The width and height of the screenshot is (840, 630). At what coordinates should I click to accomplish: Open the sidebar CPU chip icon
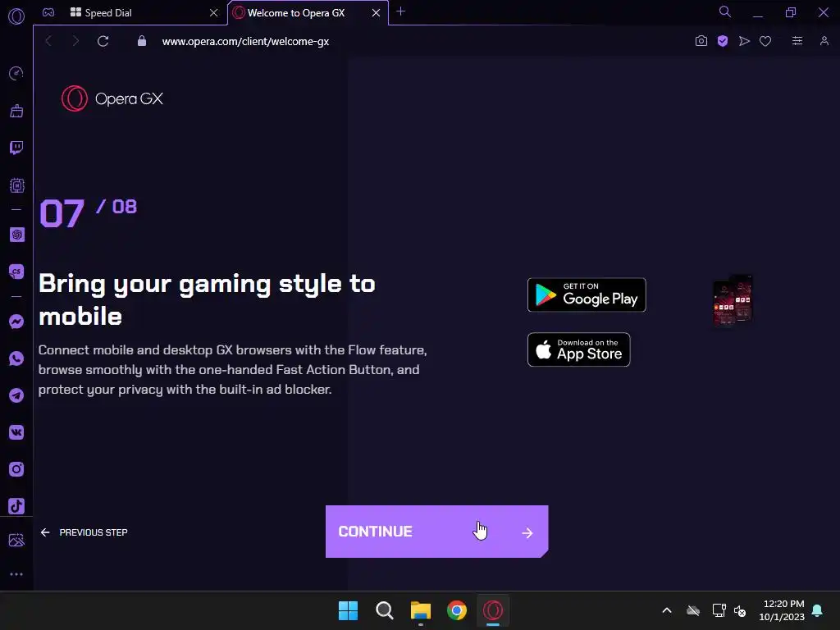(x=16, y=185)
